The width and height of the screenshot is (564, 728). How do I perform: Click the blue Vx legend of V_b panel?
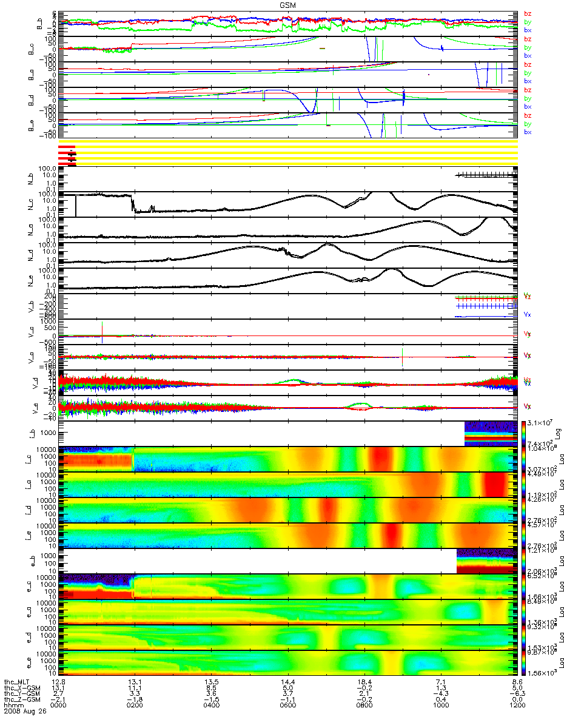[528, 315]
